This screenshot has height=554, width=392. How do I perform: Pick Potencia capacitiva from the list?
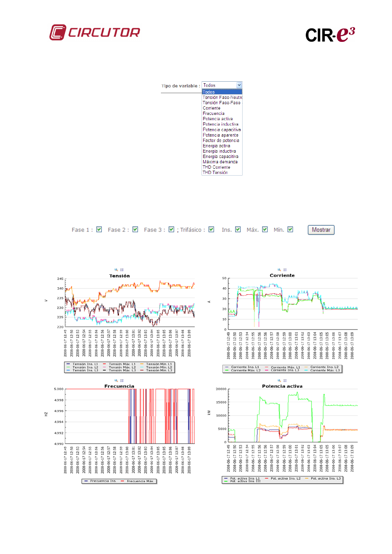tap(222, 130)
